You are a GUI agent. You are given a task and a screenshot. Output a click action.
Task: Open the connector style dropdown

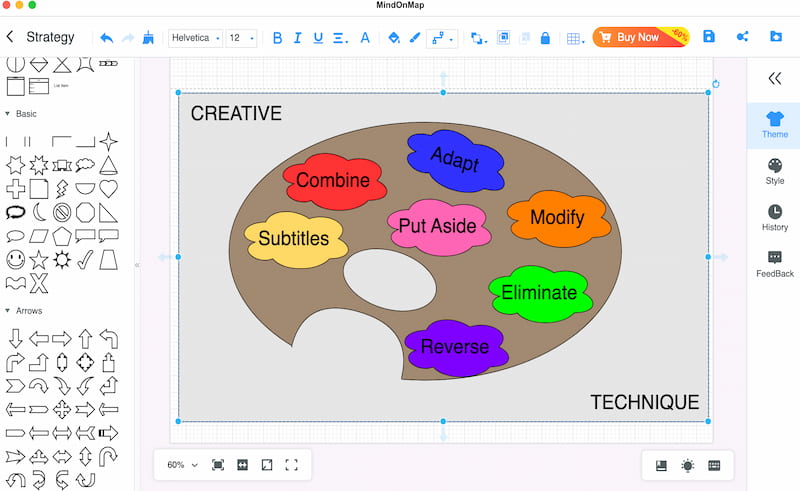442,38
